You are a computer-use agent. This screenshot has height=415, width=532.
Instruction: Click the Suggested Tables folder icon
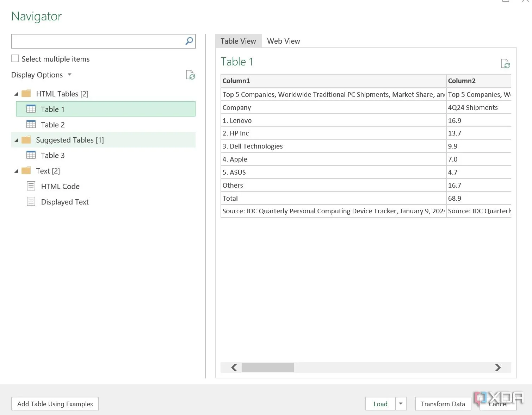[x=26, y=140]
